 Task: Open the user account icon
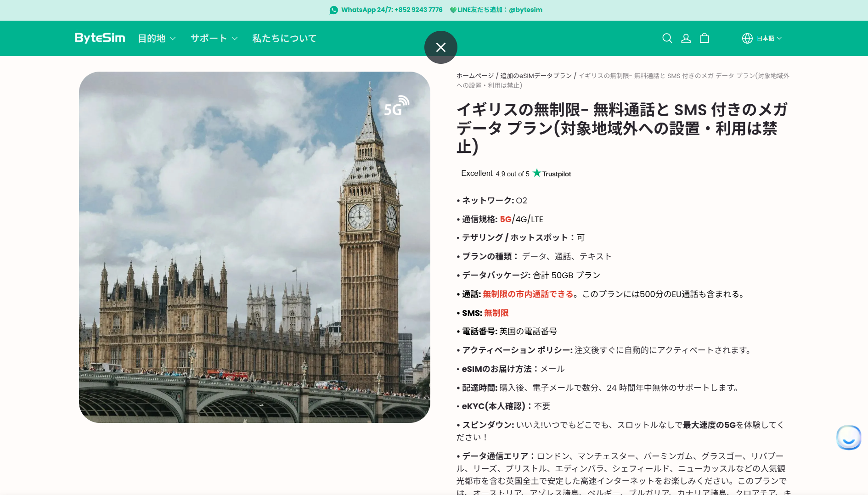[686, 39]
